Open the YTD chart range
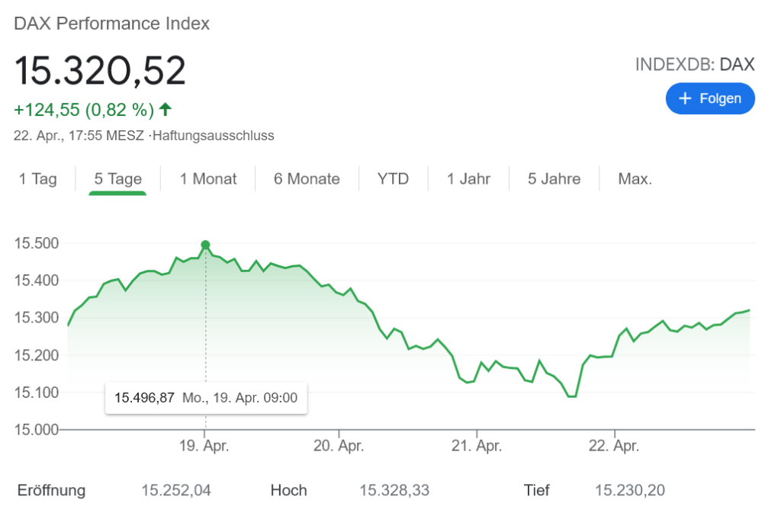Image resolution: width=781 pixels, height=532 pixels. (x=394, y=179)
